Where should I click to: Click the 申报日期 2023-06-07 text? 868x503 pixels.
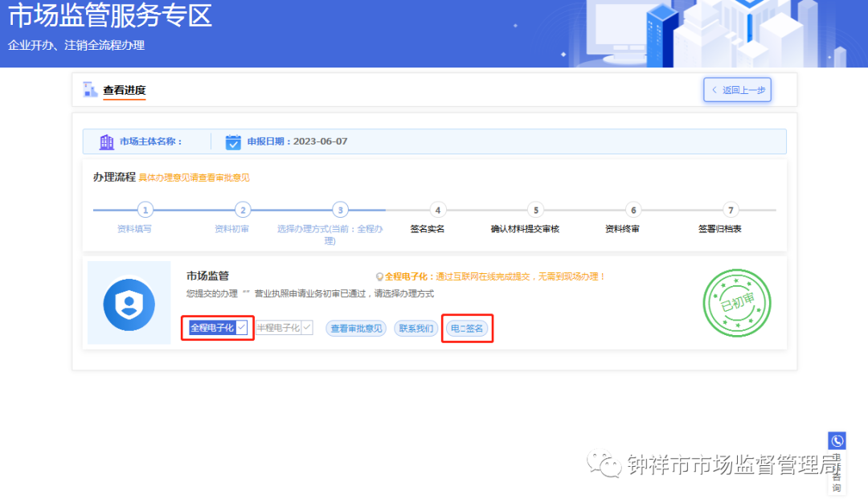[x=297, y=141]
